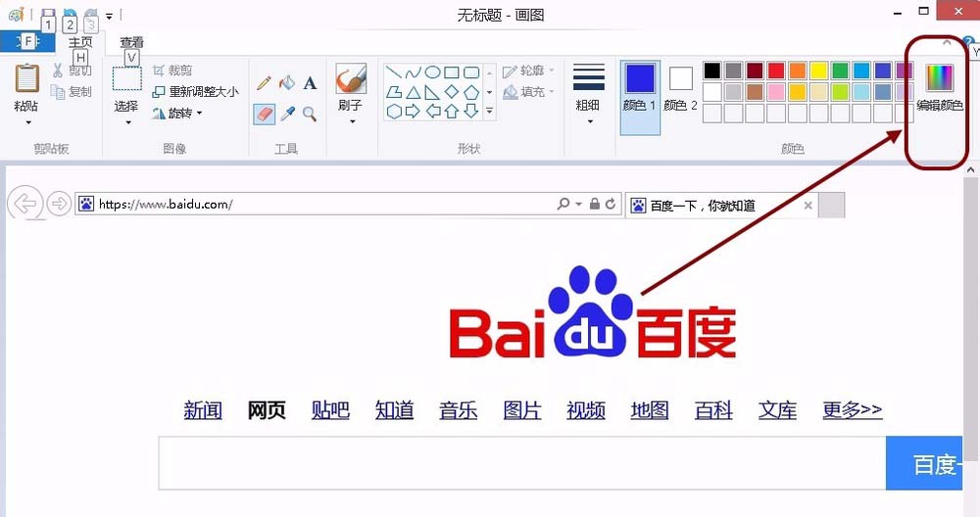The height and width of the screenshot is (517, 980).
Task: Pick the green color swatch
Action: pyautogui.click(x=840, y=70)
